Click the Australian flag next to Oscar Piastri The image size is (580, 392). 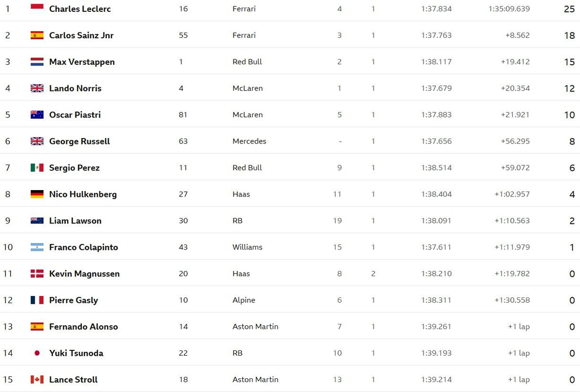pyautogui.click(x=37, y=115)
